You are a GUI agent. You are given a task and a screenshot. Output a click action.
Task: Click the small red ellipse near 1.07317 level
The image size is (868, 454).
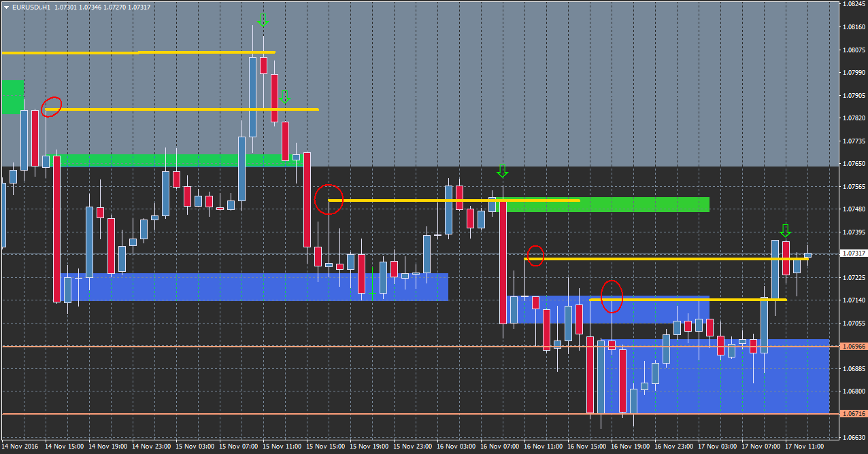pyautogui.click(x=535, y=256)
